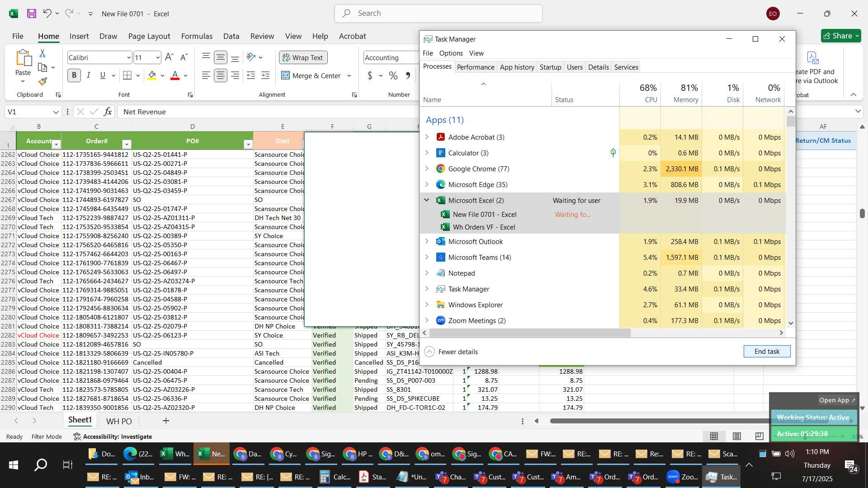The width and height of the screenshot is (868, 488).
Task: Click End task button
Action: [x=767, y=351]
